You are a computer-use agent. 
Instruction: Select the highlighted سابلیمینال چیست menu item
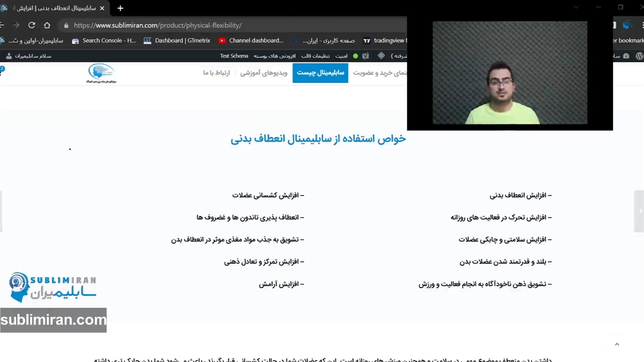coord(320,73)
